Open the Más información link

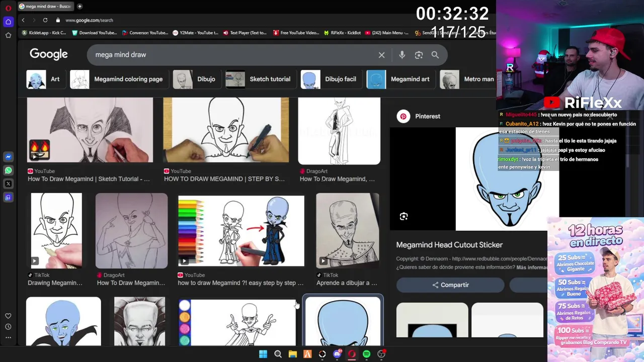(532, 267)
